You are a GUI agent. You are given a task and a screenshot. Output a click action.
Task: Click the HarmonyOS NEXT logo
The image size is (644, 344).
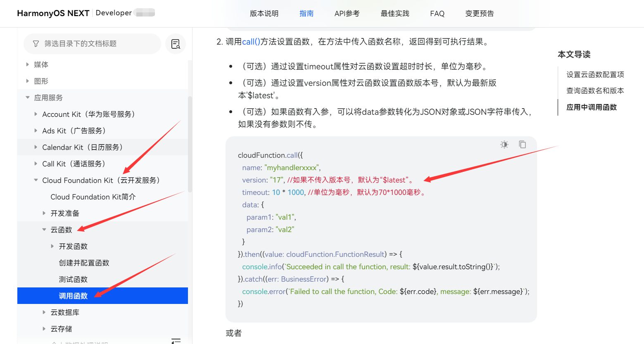[53, 13]
